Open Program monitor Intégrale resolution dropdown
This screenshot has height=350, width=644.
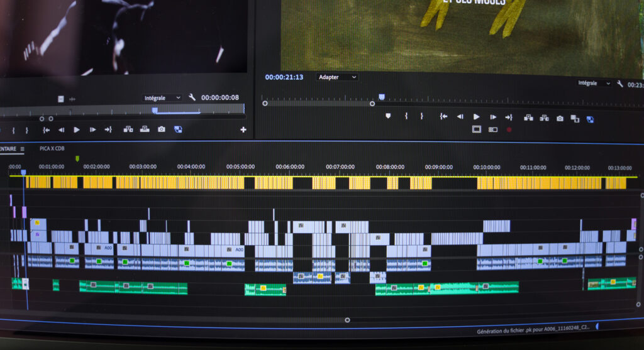coord(594,83)
